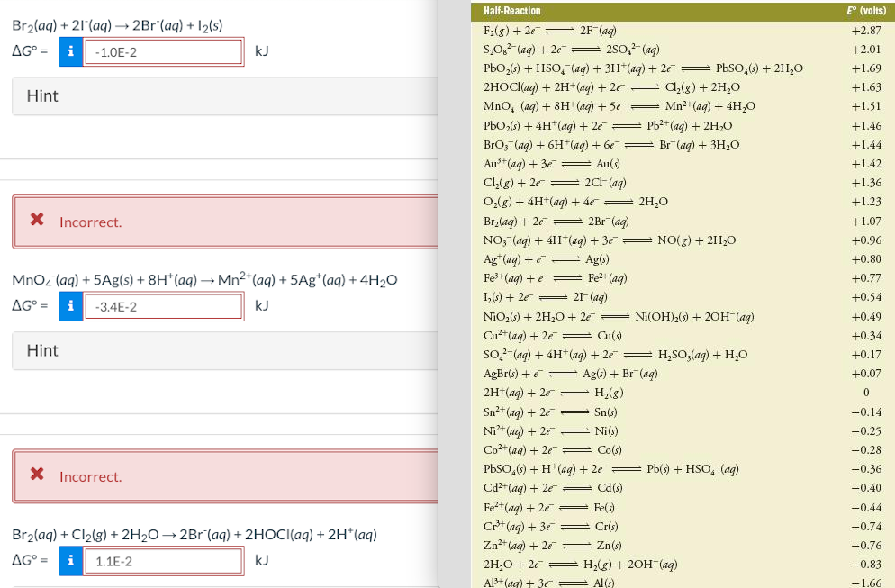
Task: Select the Cr3+(aq) + 3e- half-reaction row
Action: click(683, 527)
